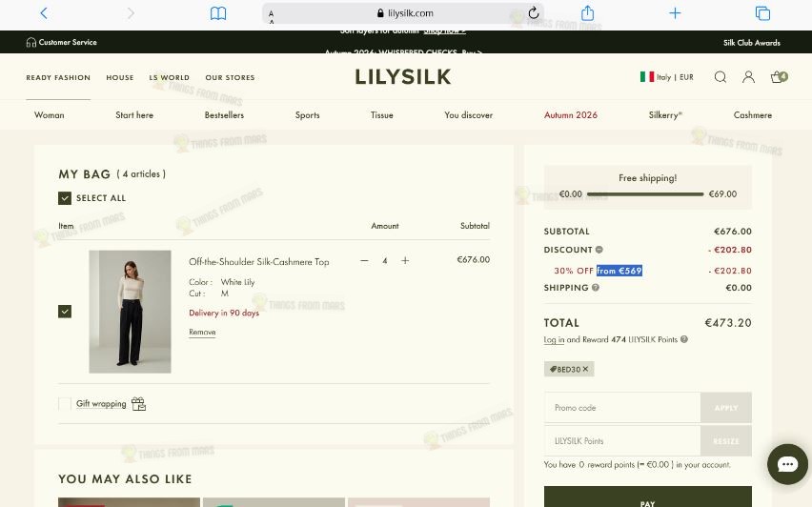Remove the item from bag
This screenshot has height=507, width=812.
tap(202, 332)
